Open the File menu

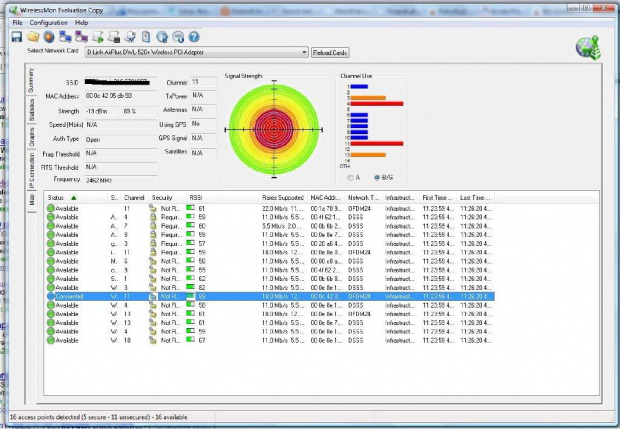pos(17,21)
